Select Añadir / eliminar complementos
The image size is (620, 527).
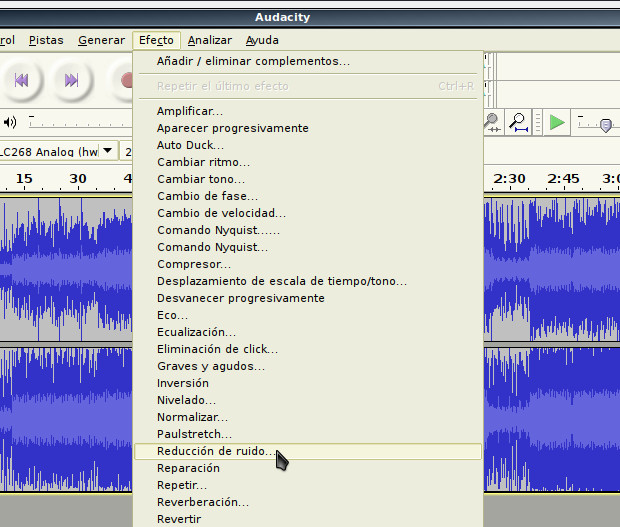(x=308, y=61)
